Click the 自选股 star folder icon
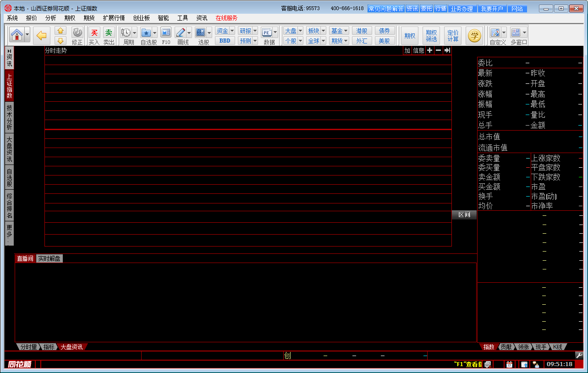Screen dimensions: 588x373 pos(146,33)
